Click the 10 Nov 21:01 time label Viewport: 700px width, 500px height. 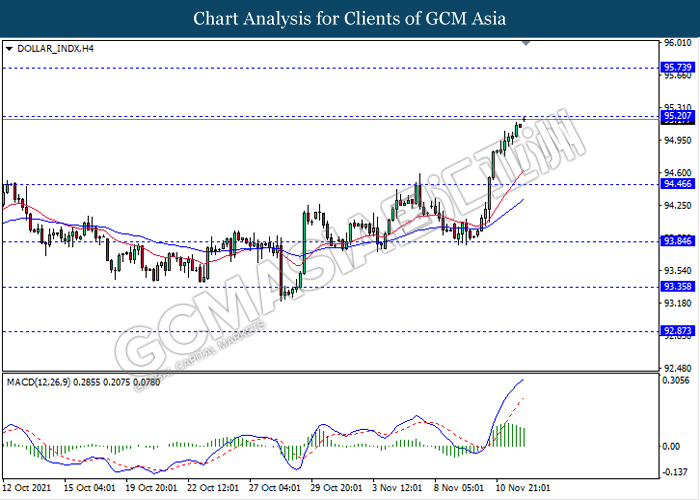point(523,488)
